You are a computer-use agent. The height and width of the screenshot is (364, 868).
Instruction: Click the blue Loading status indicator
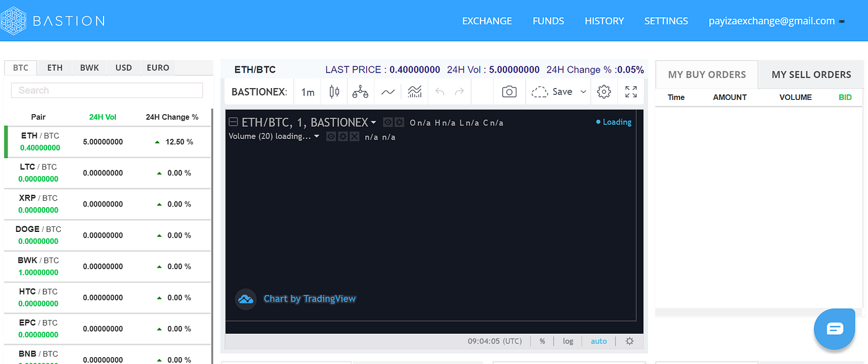click(x=614, y=122)
